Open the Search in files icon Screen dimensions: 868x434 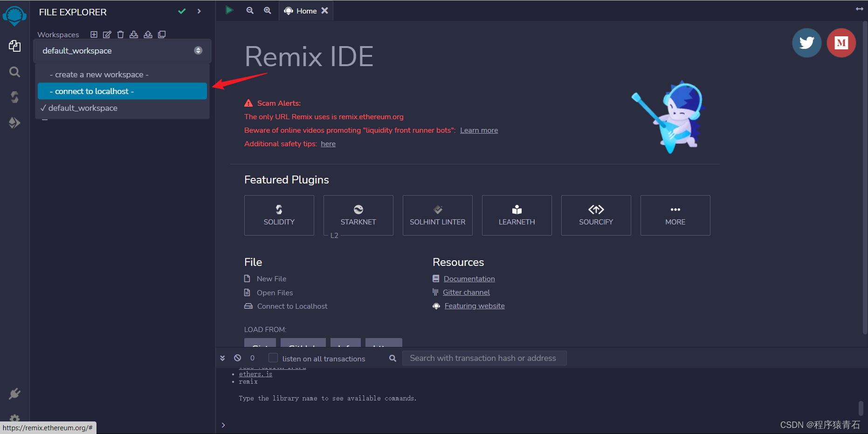14,72
